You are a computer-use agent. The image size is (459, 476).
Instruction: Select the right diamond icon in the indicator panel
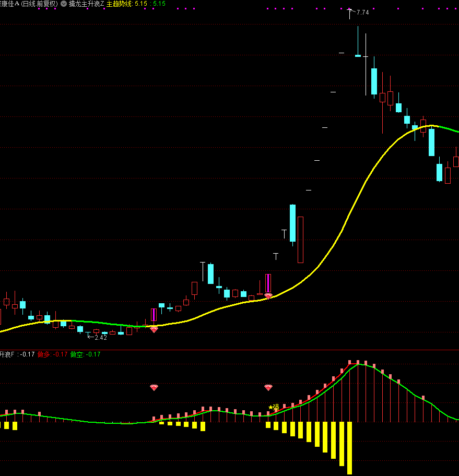[x=268, y=387]
